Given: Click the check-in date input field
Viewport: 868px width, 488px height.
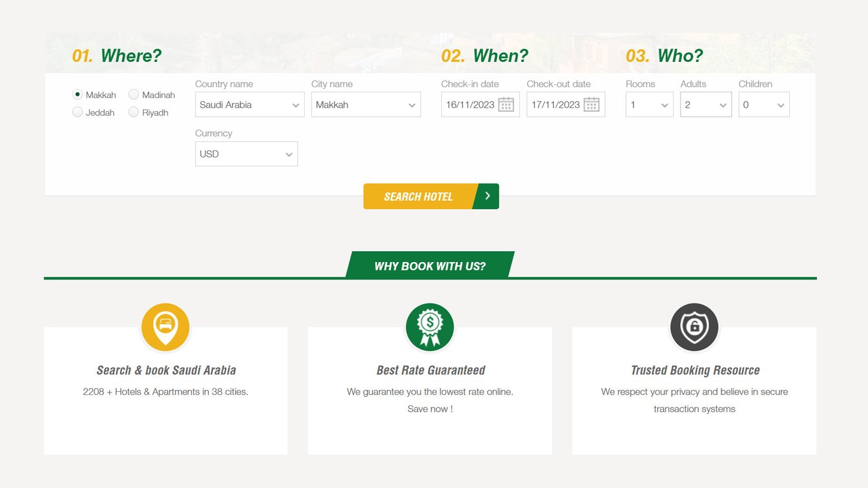Looking at the screenshot, I should (470, 105).
